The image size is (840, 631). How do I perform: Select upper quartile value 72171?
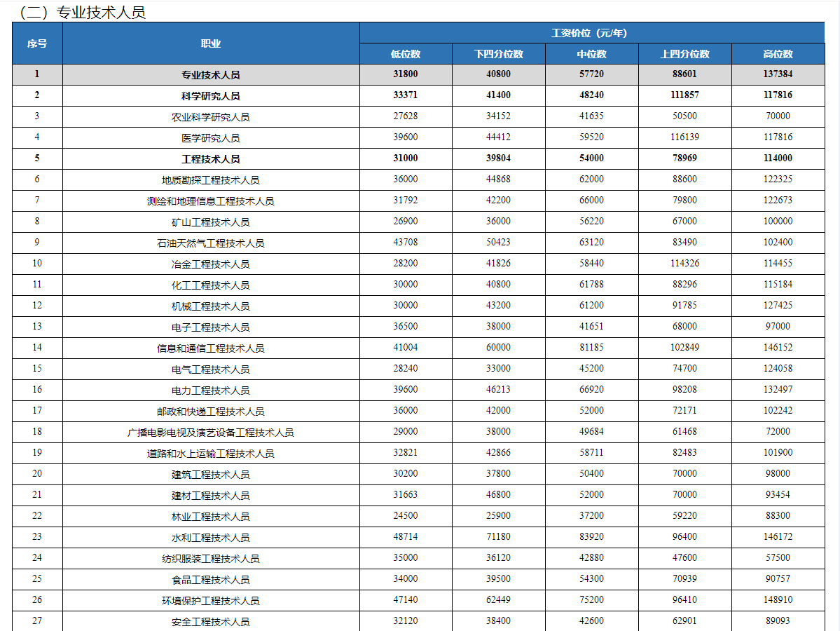684,410
